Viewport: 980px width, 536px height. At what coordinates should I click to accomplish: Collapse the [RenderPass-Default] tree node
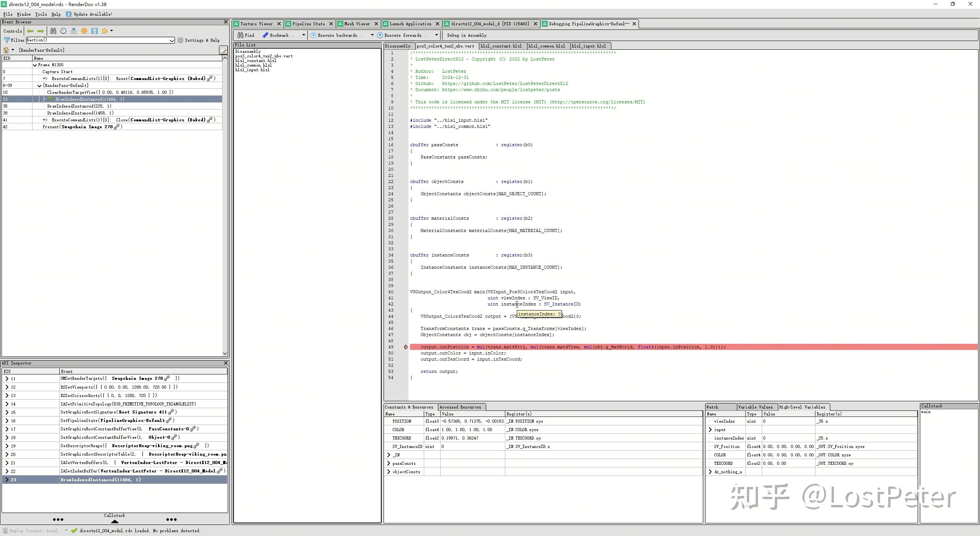[39, 86]
